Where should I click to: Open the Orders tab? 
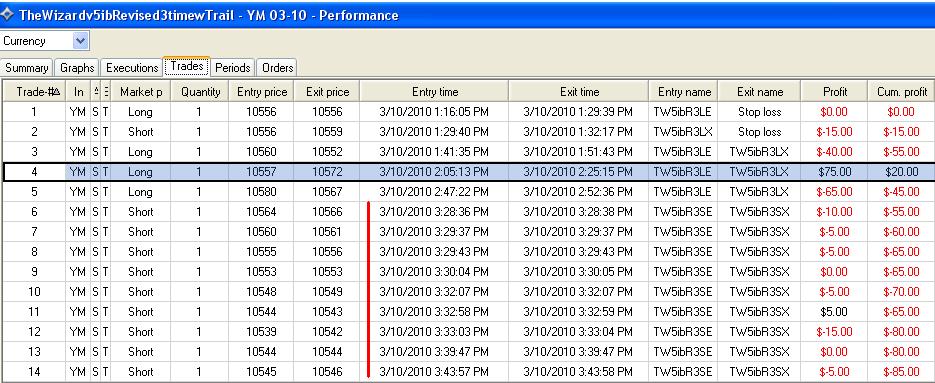point(277,68)
